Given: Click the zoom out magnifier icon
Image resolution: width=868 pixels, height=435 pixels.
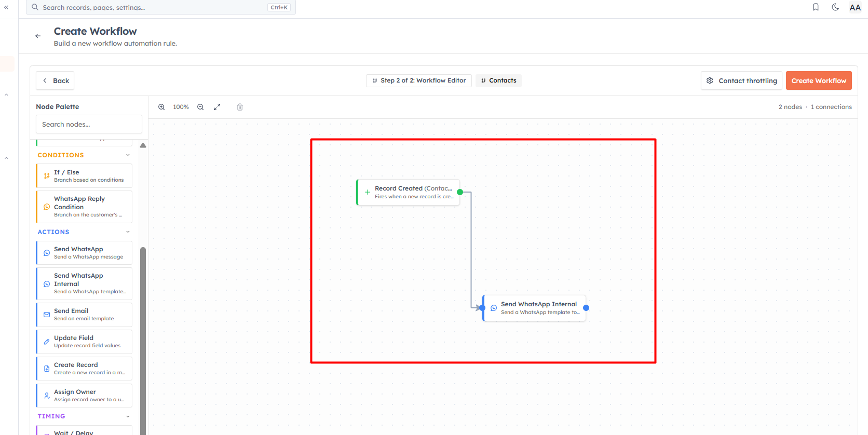Looking at the screenshot, I should pyautogui.click(x=200, y=107).
